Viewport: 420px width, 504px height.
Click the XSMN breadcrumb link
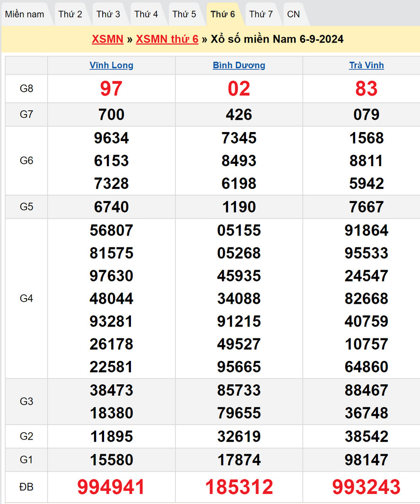107,39
